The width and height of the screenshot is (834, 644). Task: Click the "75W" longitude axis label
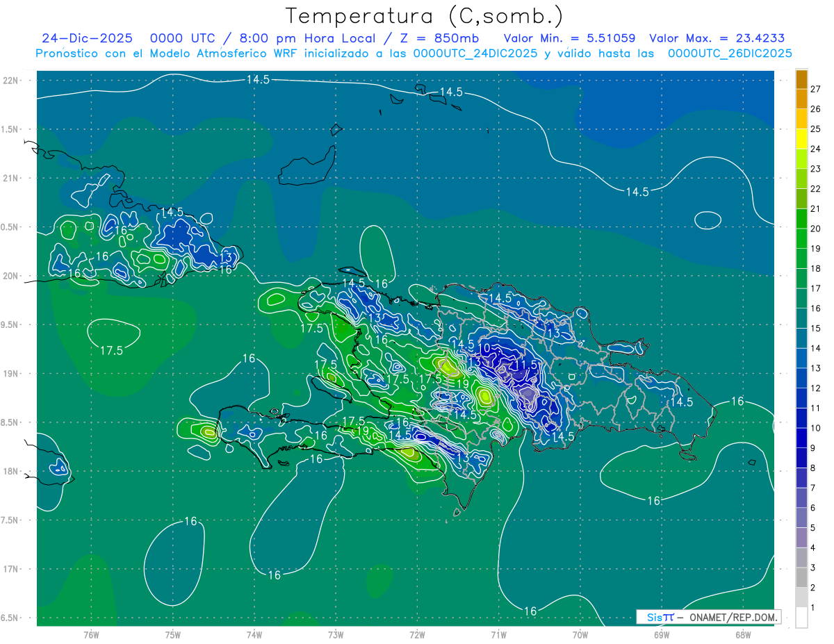pos(173,634)
